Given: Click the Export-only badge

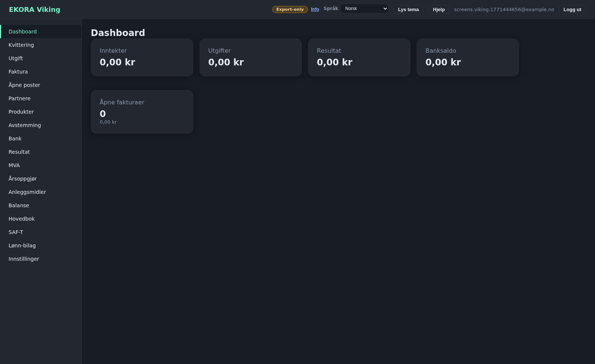Looking at the screenshot, I should tap(290, 9).
